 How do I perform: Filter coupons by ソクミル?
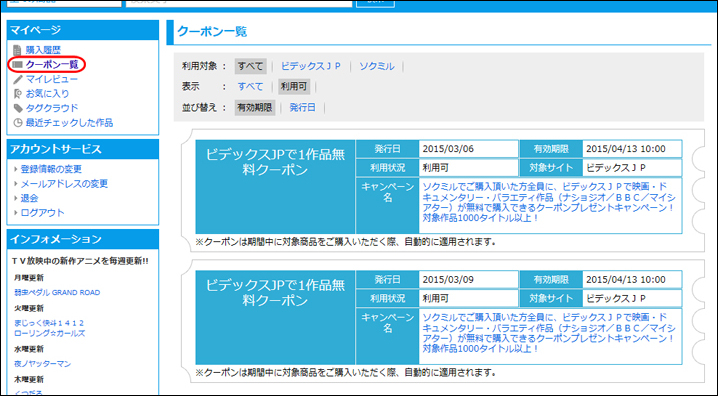[x=376, y=66]
